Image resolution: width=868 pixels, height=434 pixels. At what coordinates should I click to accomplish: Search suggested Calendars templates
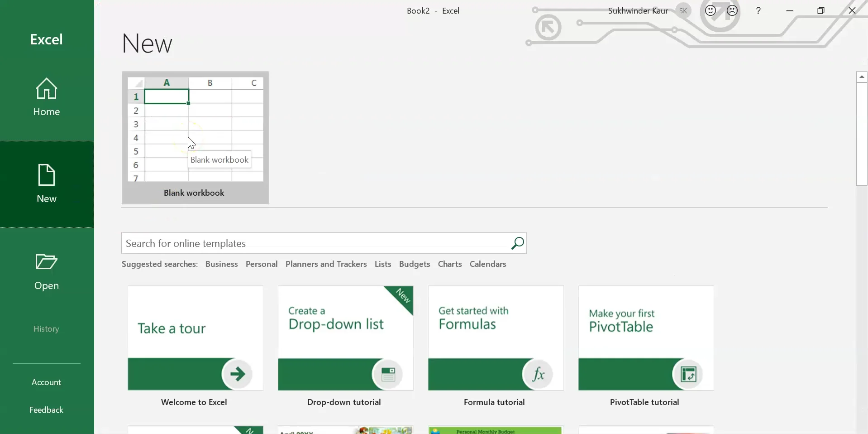click(488, 264)
